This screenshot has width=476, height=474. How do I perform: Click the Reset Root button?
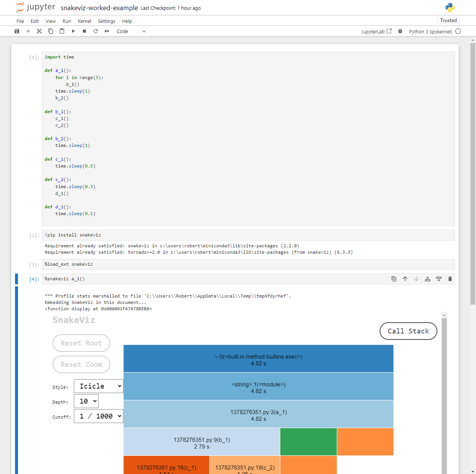coord(81,343)
